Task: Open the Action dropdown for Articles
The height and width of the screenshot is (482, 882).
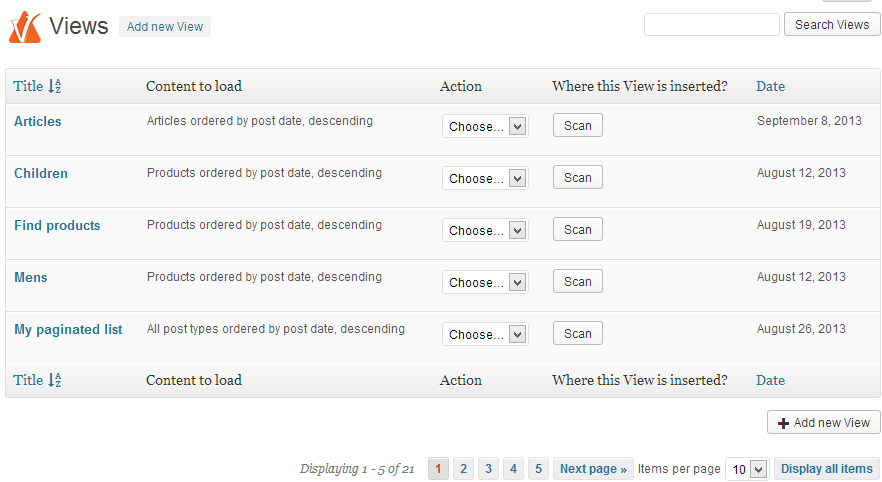Action: pyautogui.click(x=485, y=126)
